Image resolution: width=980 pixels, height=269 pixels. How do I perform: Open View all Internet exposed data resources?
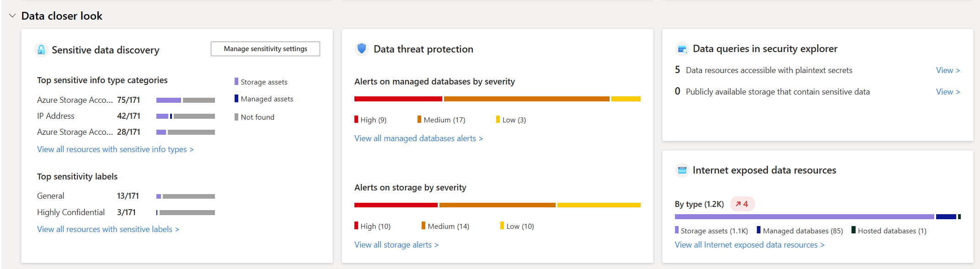pyautogui.click(x=750, y=245)
